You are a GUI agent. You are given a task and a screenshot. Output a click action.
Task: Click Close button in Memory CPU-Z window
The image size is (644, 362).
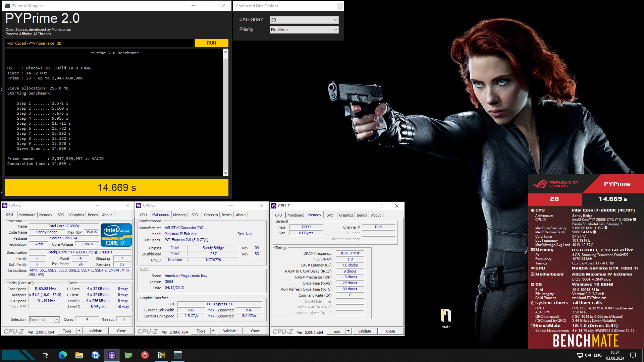(x=390, y=331)
